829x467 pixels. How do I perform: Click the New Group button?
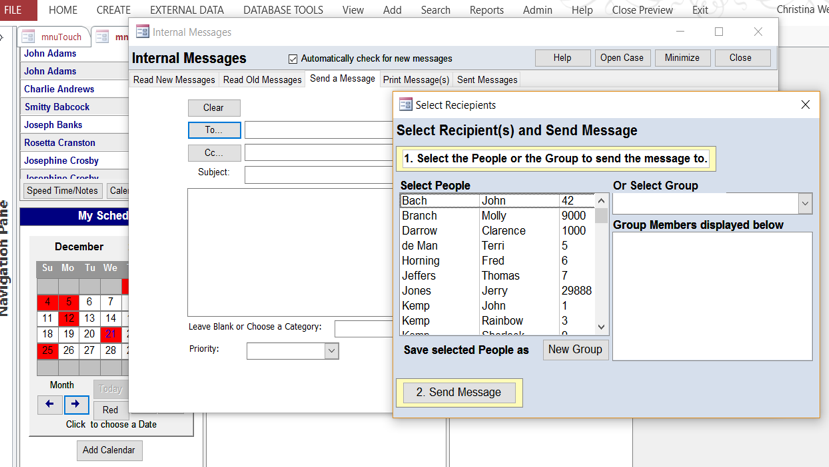point(575,349)
